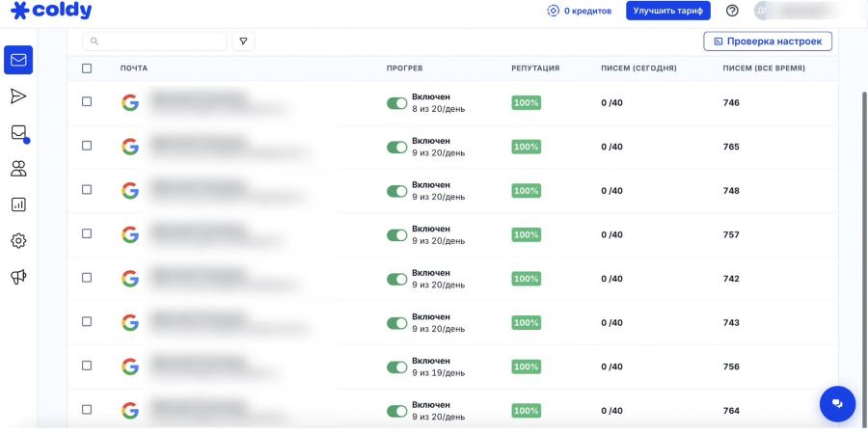Screen dimensions: 868x434
Task: Open the contacts people icon
Action: (x=18, y=169)
